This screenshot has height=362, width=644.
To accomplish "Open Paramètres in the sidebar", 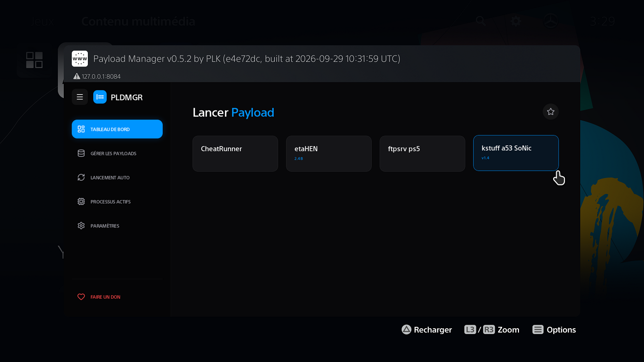I will point(117,226).
